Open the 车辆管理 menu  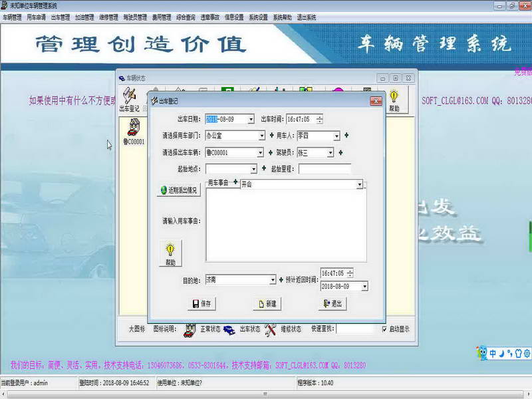(12, 17)
